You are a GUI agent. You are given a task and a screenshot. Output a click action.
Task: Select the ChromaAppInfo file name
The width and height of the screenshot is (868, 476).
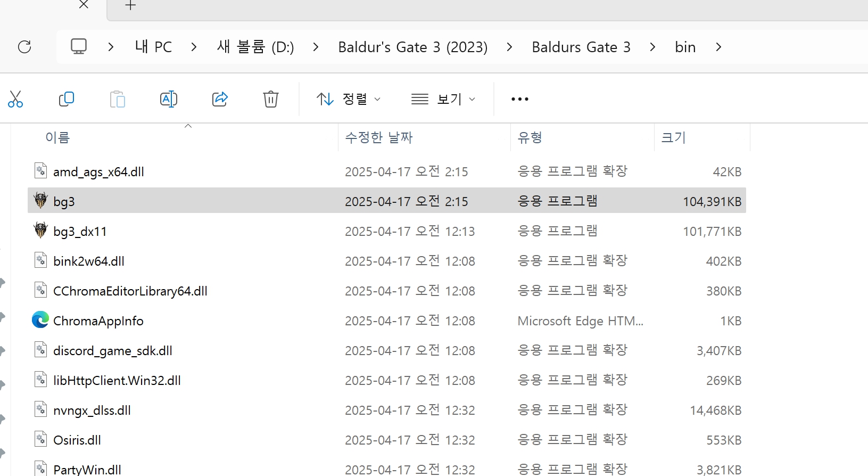pyautogui.click(x=98, y=321)
